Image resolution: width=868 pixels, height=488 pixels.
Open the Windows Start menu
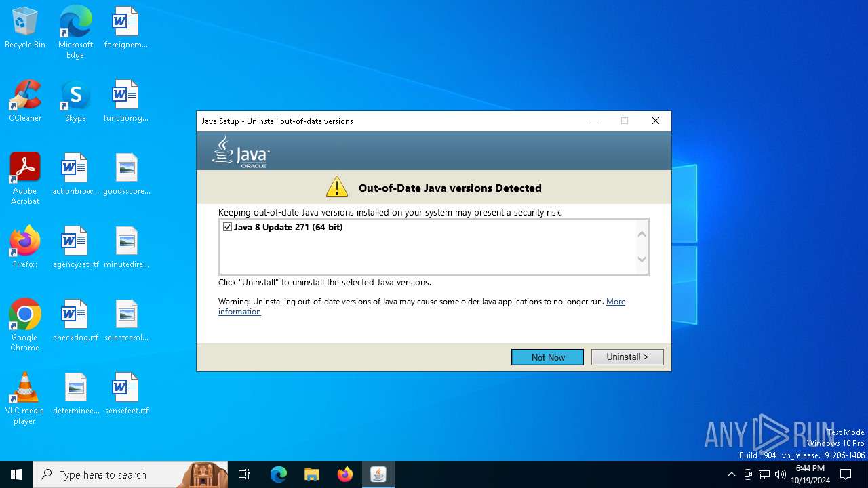tap(16, 474)
